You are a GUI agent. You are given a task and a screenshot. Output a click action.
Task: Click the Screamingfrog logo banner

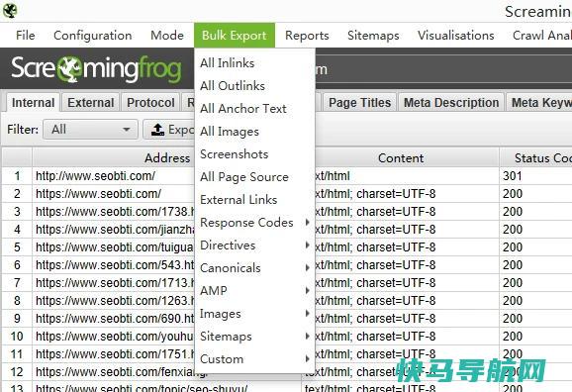click(x=96, y=68)
